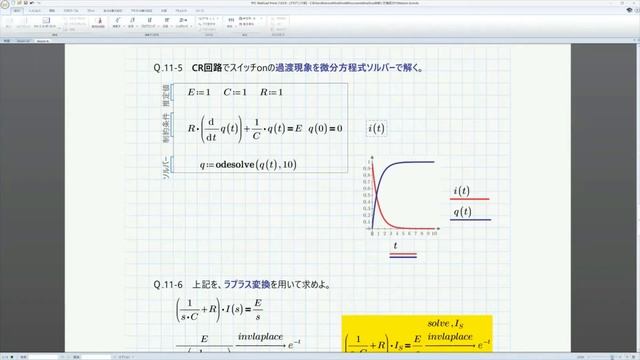This screenshot has width=640, height=360.
Task: Adjust the zoom slider in the status bar
Action: 611,357
